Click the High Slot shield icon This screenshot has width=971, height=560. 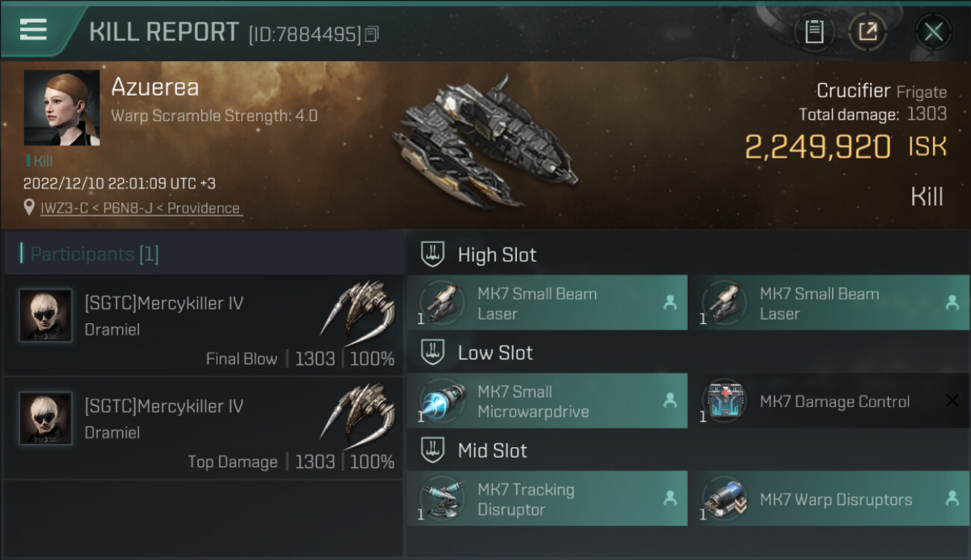433,254
